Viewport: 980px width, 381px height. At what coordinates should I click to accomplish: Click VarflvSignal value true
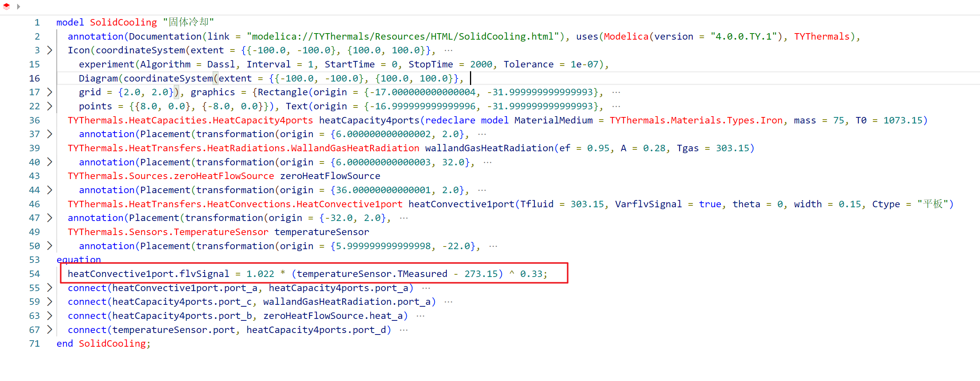tap(710, 204)
